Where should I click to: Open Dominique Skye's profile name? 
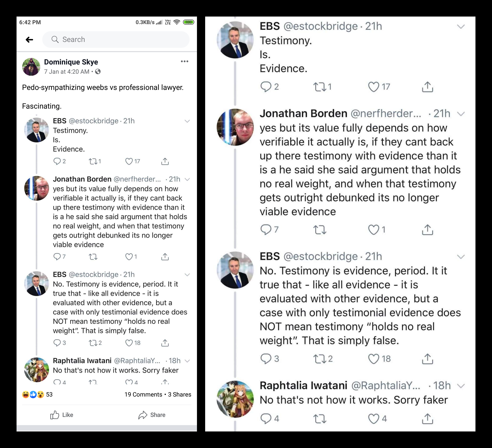coord(71,62)
